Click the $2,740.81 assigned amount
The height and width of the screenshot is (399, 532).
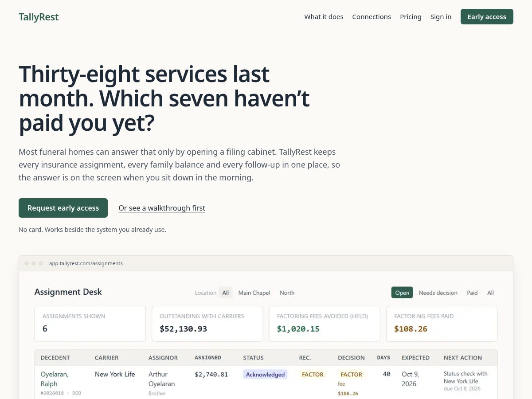(x=211, y=375)
